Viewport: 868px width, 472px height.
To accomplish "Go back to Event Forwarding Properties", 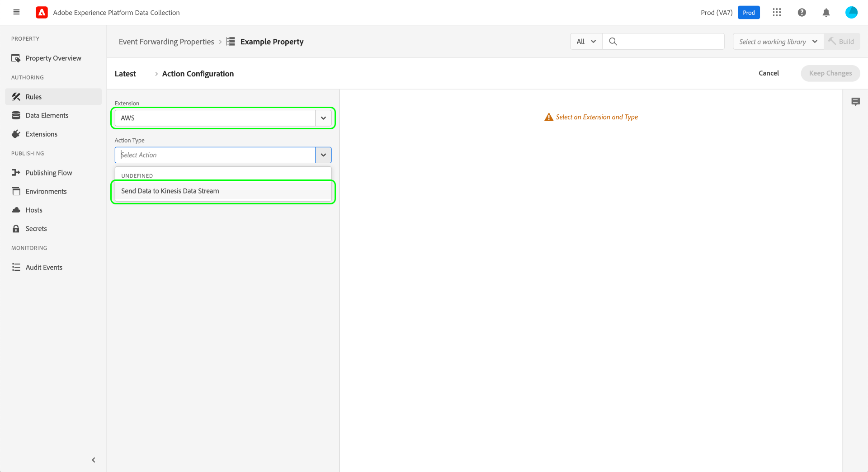I will [166, 42].
